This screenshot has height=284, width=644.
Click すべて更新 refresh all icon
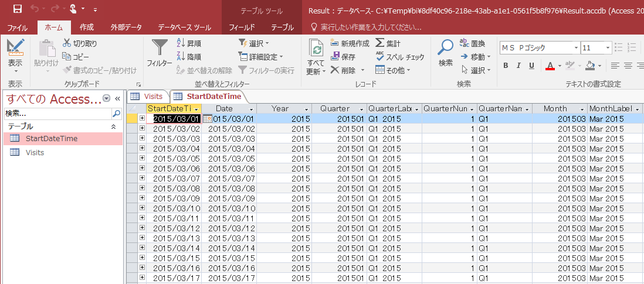[x=316, y=49]
